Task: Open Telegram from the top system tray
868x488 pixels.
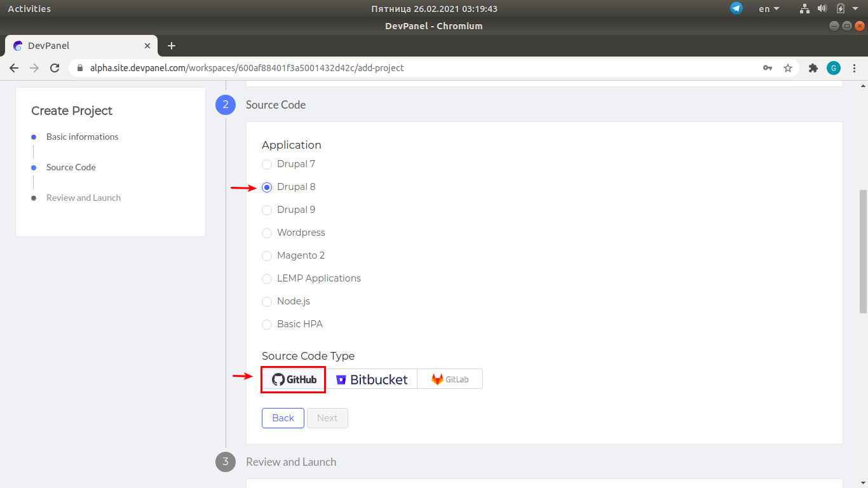Action: 736,8
